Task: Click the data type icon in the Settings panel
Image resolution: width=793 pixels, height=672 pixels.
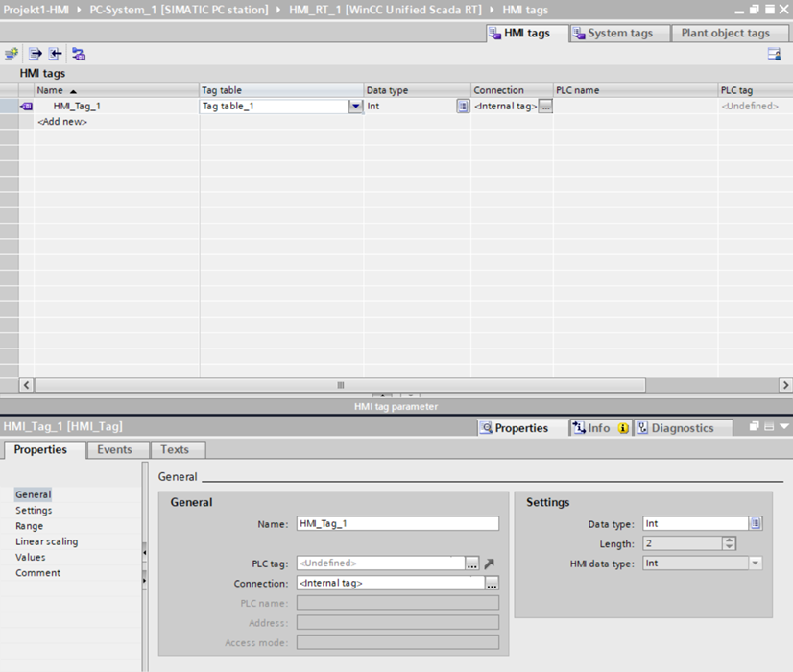Action: click(756, 524)
